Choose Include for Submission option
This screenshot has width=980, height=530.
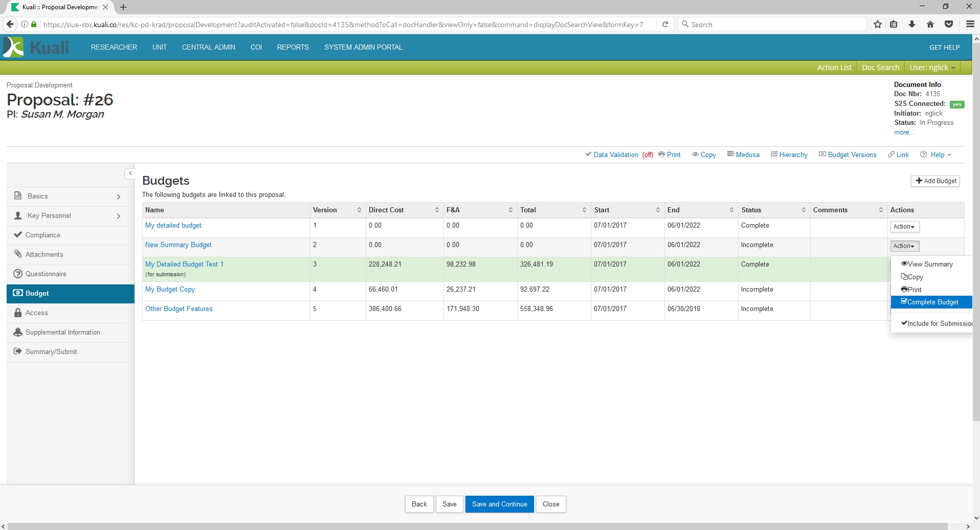936,323
